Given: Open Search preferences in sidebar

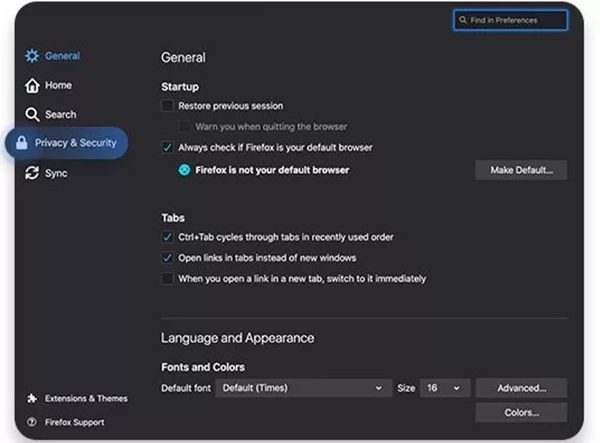Looking at the screenshot, I should pyautogui.click(x=51, y=114).
